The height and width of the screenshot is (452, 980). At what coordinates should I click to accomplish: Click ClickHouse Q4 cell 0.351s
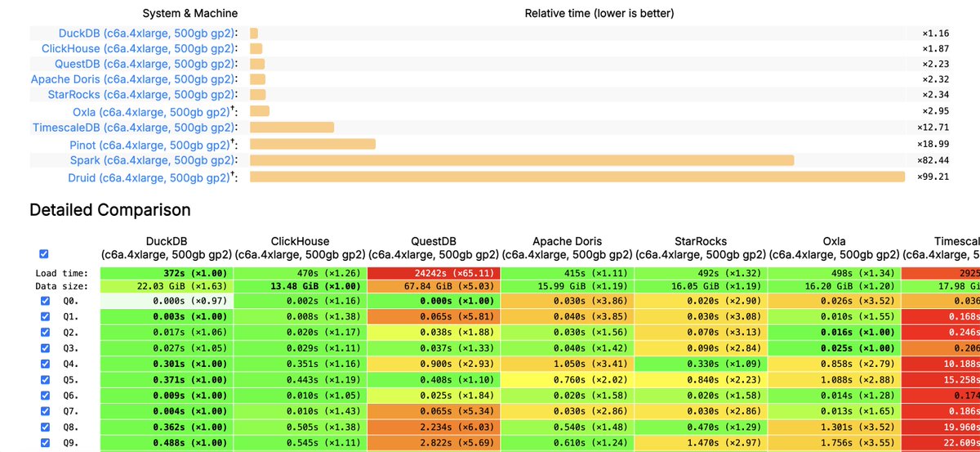(x=301, y=363)
